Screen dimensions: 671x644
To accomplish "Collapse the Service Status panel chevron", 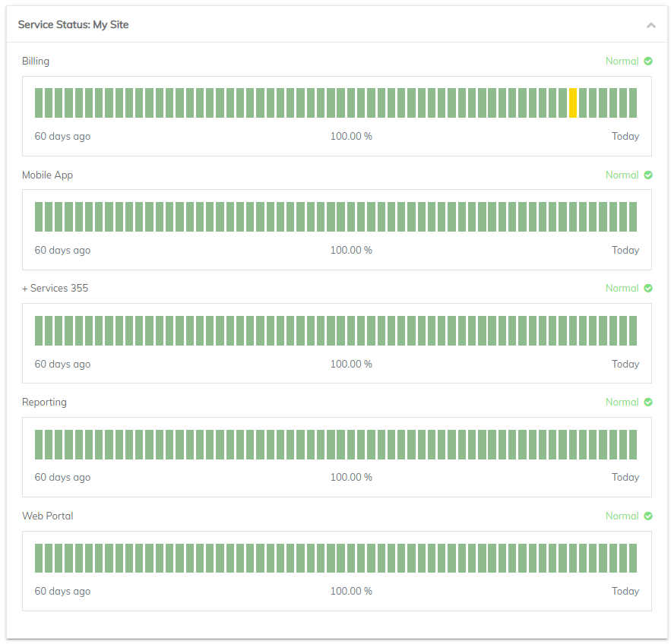I will click(651, 25).
